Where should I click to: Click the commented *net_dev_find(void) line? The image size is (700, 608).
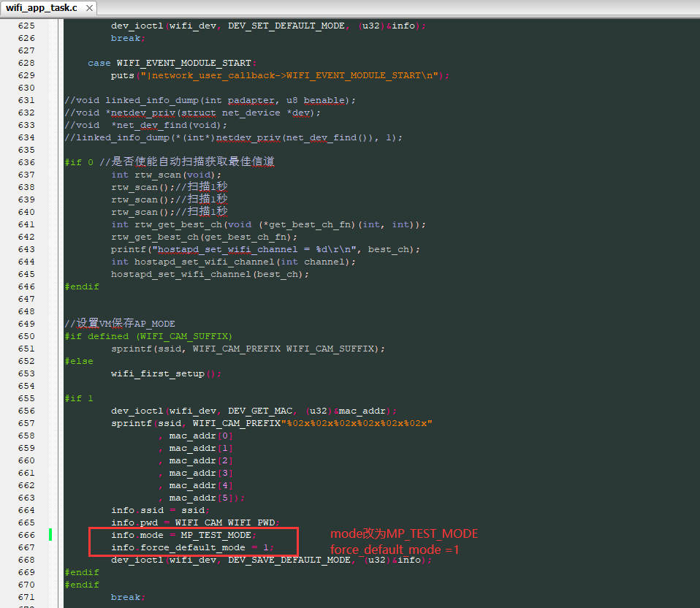(x=146, y=126)
